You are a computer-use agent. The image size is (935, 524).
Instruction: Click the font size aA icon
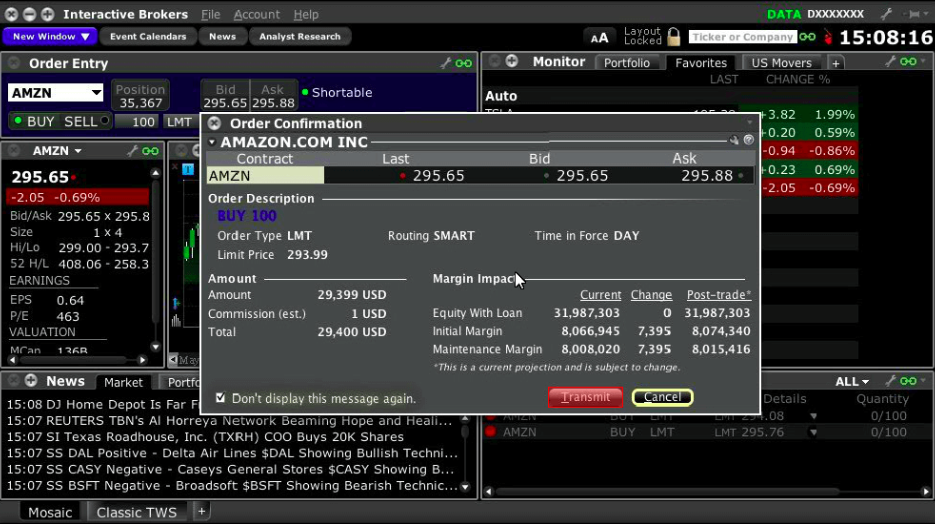point(599,38)
